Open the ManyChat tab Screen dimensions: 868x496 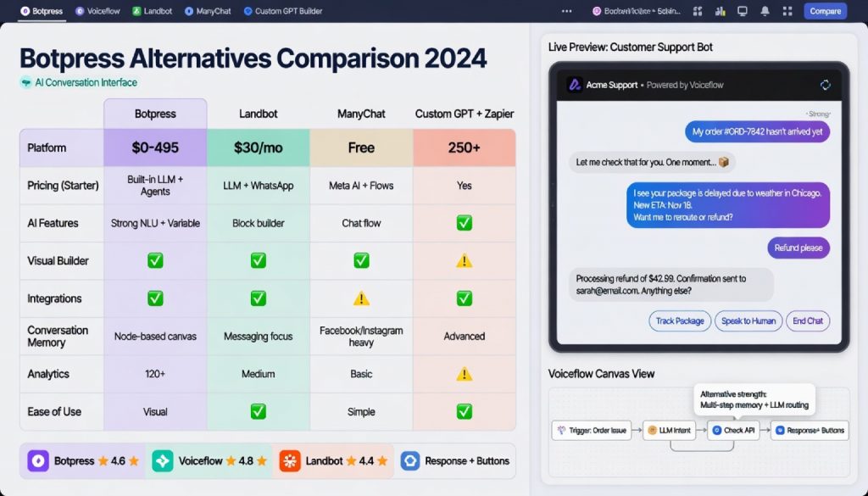208,11
